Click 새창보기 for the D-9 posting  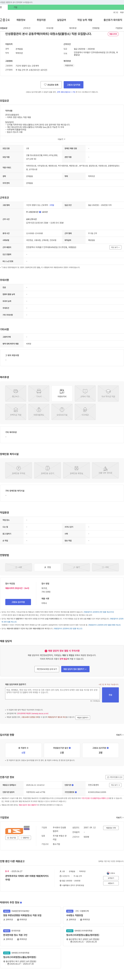[111, 883]
